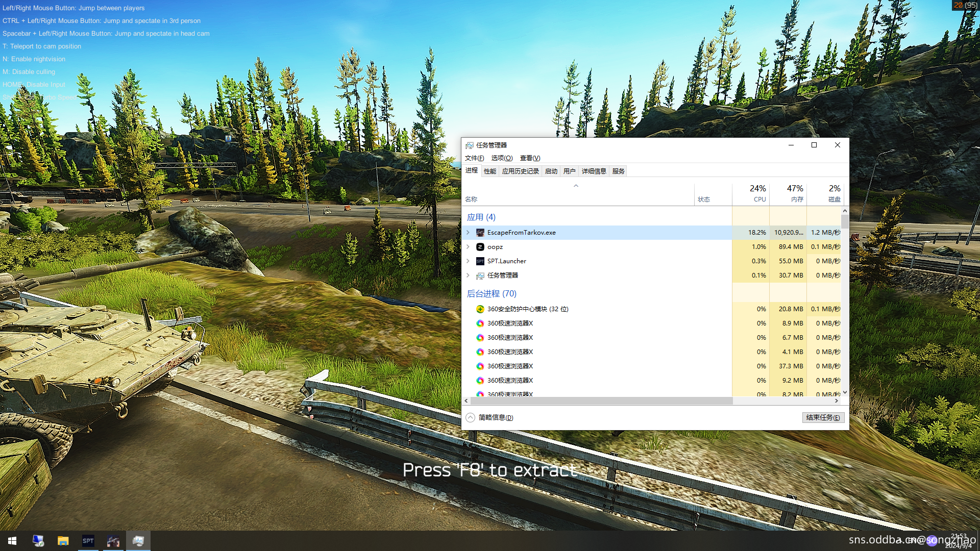Image resolution: width=980 pixels, height=551 pixels.
Task: Click Task Manager title bar icon
Action: pos(469,145)
